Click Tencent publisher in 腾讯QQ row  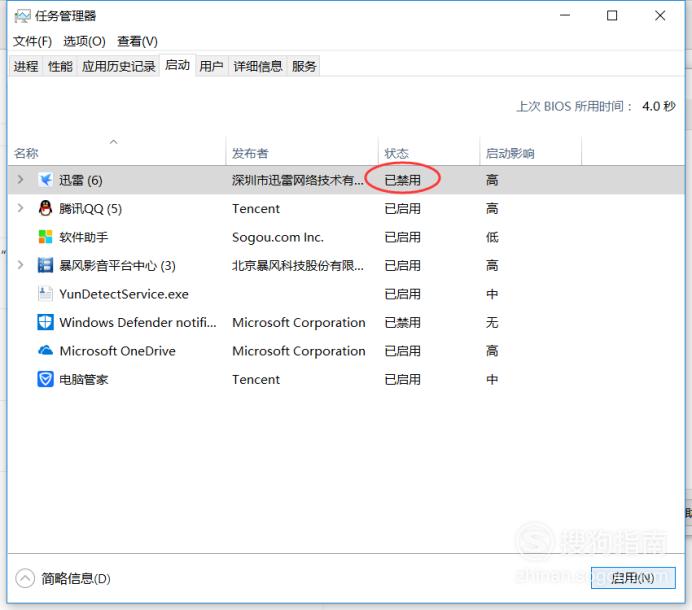point(256,208)
